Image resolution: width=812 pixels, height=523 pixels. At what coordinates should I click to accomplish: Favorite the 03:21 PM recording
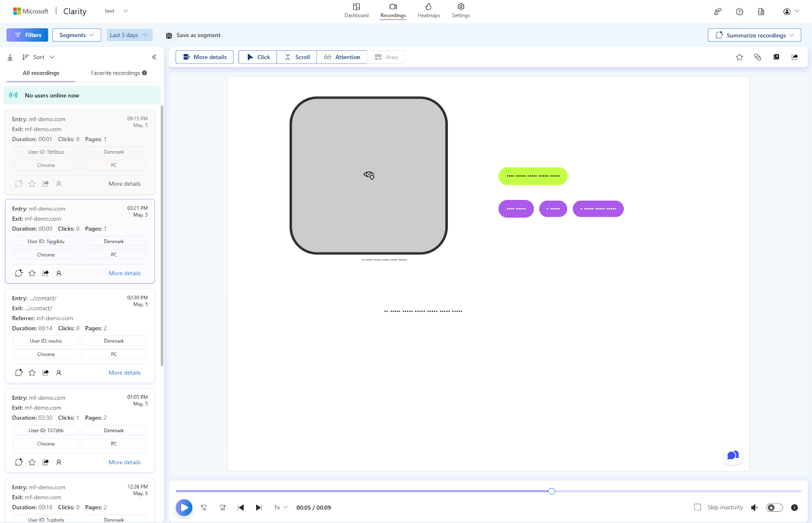(32, 273)
